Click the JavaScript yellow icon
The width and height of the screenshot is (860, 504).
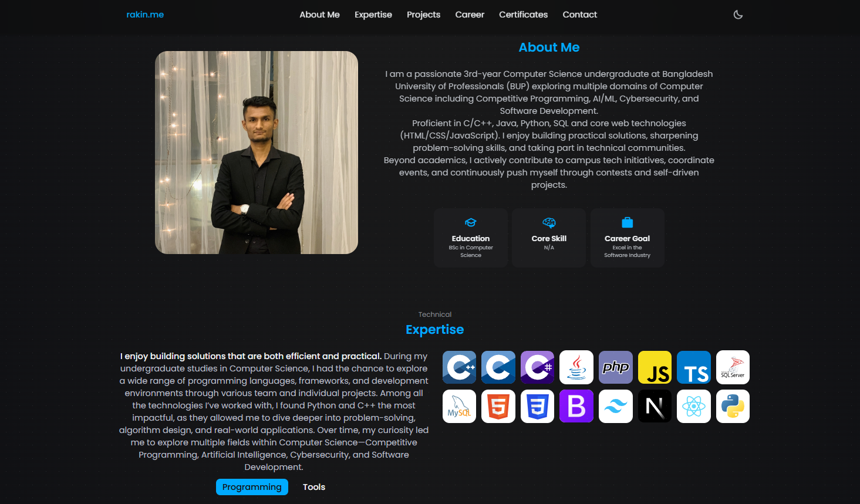click(x=655, y=367)
